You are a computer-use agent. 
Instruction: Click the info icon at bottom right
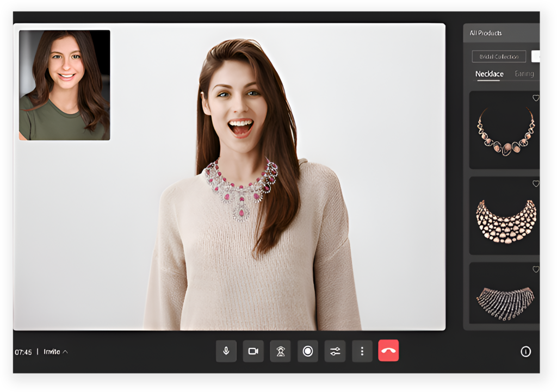(x=525, y=352)
